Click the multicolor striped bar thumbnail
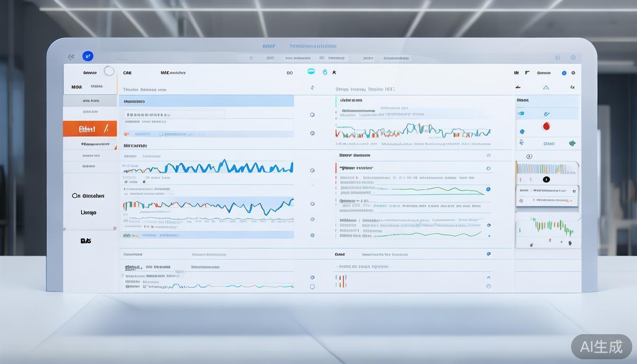Image resolution: width=637 pixels, height=364 pixels. coord(546,169)
